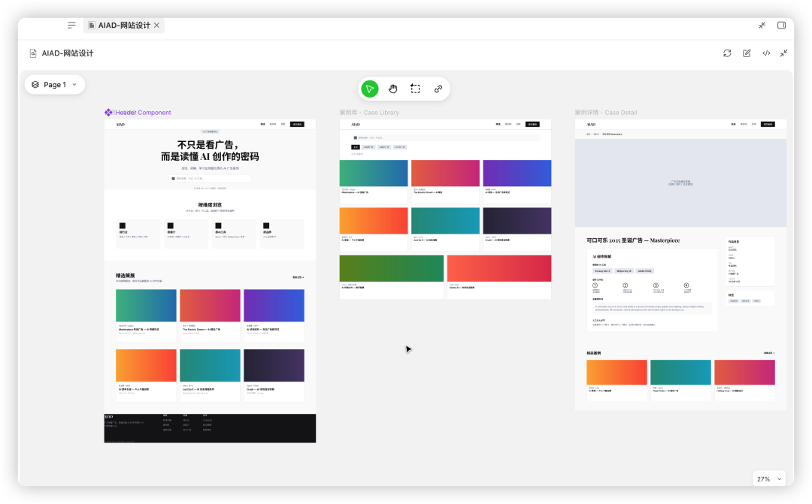Click the black footer in home frame

pyautogui.click(x=210, y=428)
